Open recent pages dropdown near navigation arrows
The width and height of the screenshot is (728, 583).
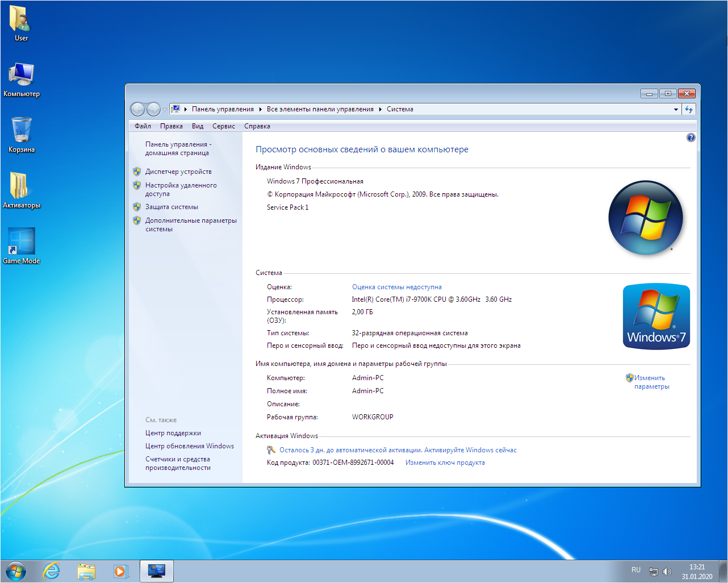pyautogui.click(x=165, y=109)
